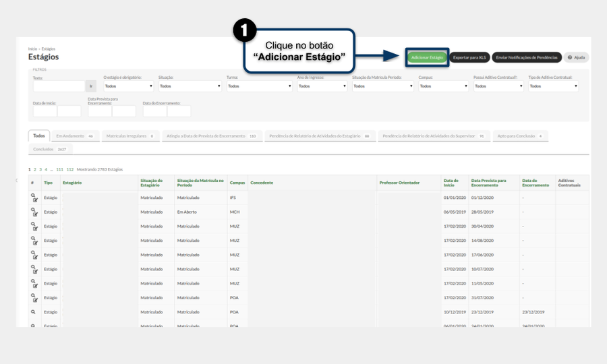Image resolution: width=607 pixels, height=364 pixels.
Task: Click the edit icon on the MCH campus row
Action: click(x=36, y=214)
